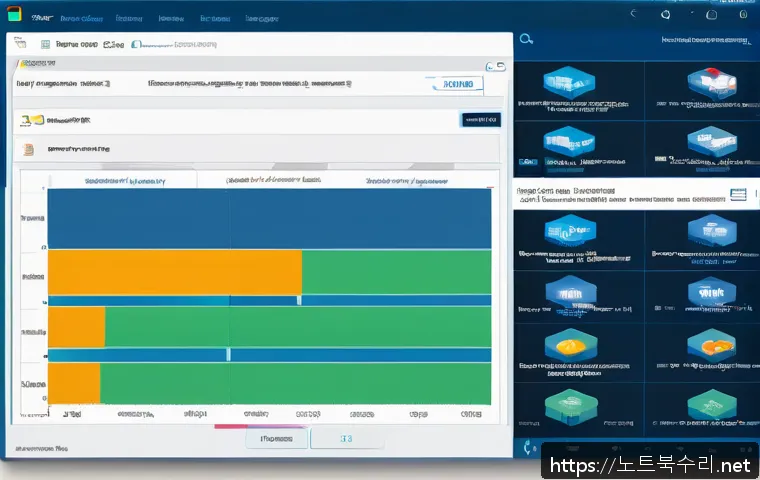Click the document icon below the folder icon
Screen dimensions: 760x480
coord(29,149)
